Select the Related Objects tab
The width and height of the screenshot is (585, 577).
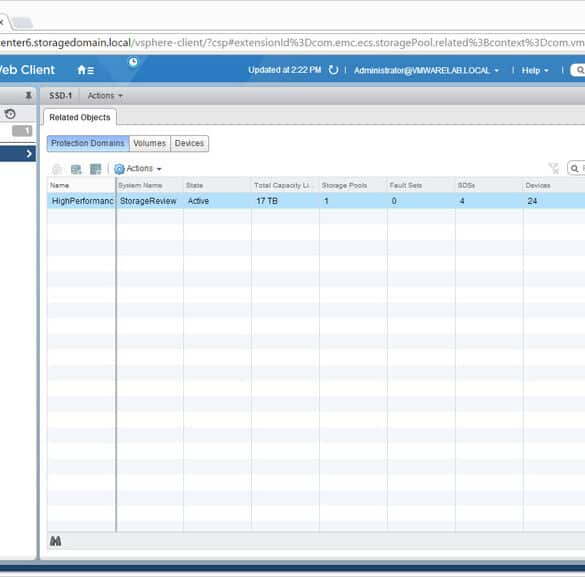point(80,117)
